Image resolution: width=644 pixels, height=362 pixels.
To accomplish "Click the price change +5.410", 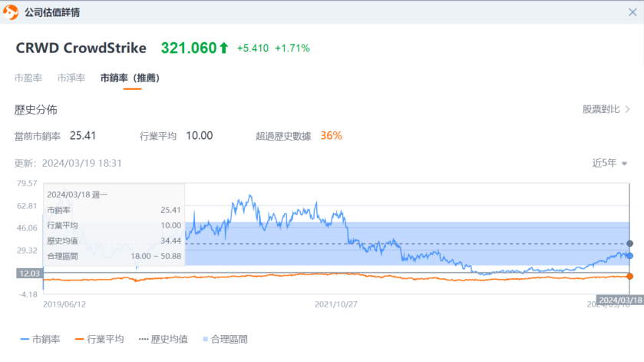I will point(253,48).
